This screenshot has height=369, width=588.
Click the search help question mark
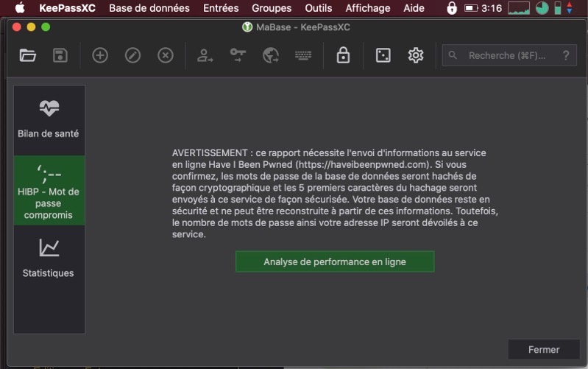click(x=565, y=55)
